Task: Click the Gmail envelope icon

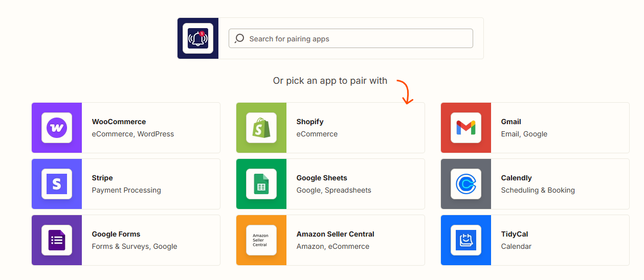Action: click(466, 128)
